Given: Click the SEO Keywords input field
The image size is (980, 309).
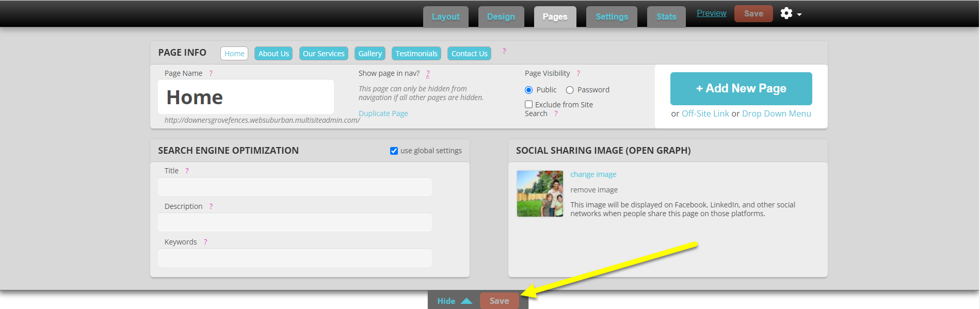Looking at the screenshot, I should 295,257.
